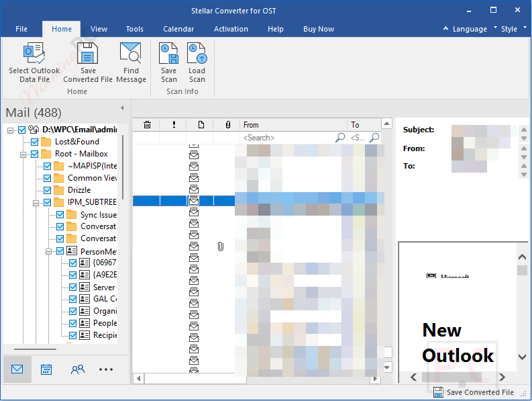
Task: Open Help tab
Action: pyautogui.click(x=275, y=29)
